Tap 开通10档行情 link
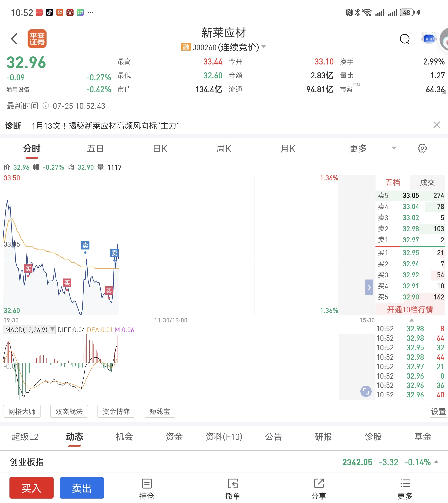 (410, 309)
